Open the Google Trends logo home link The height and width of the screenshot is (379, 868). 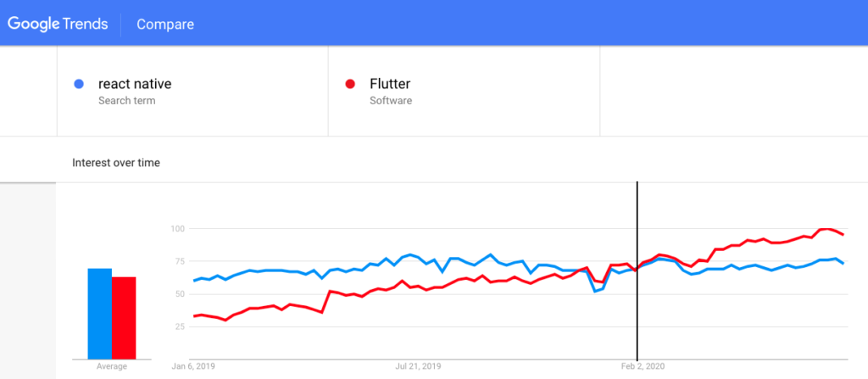click(x=58, y=24)
